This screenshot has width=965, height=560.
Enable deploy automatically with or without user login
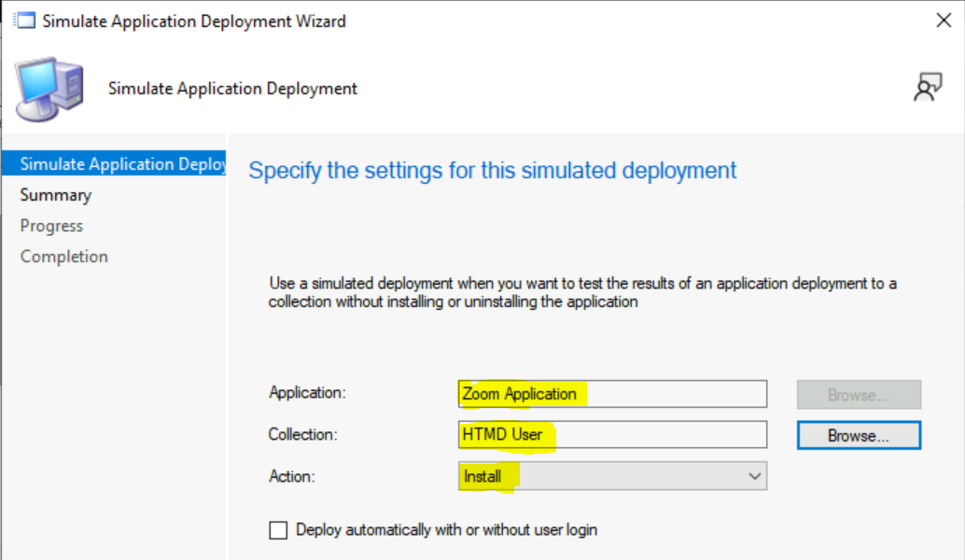click(278, 529)
